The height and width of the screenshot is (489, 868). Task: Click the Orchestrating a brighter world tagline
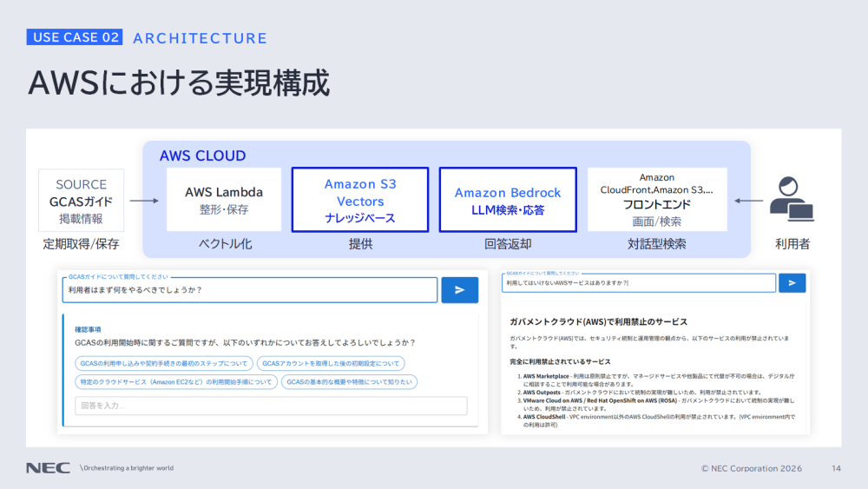coord(127,468)
